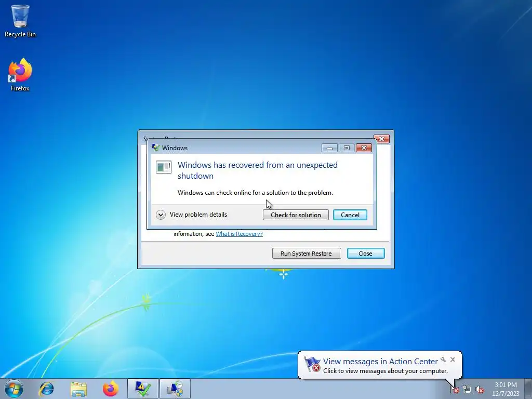532x399 pixels.
Task: Click the Show desktop strip
Action: [528, 389]
